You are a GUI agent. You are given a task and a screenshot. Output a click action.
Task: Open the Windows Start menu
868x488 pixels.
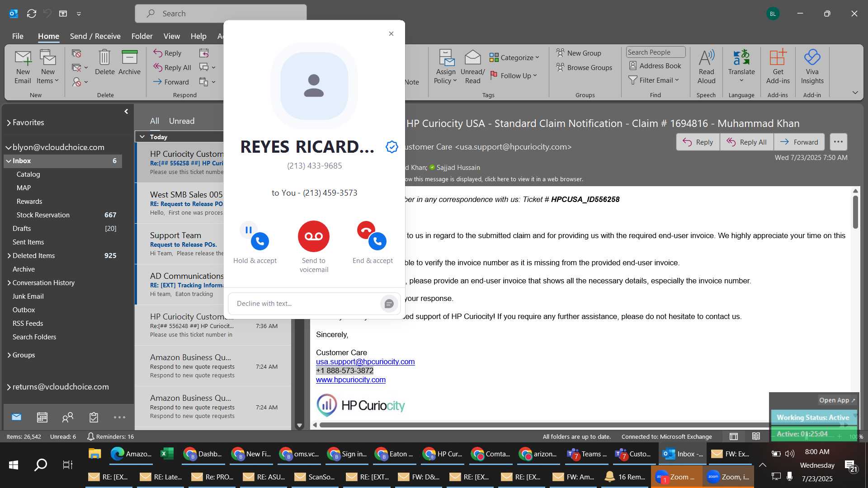(14, 465)
